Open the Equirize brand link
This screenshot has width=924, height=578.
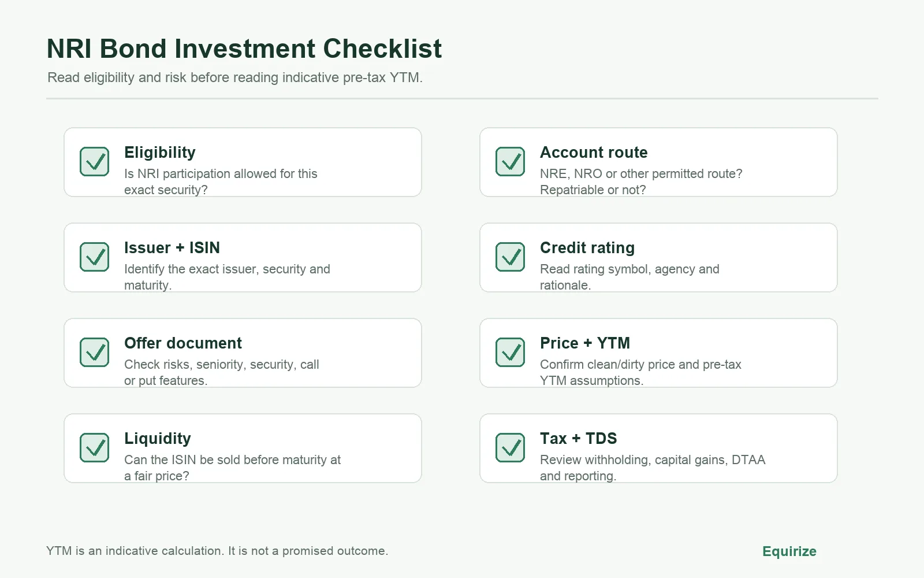(789, 551)
